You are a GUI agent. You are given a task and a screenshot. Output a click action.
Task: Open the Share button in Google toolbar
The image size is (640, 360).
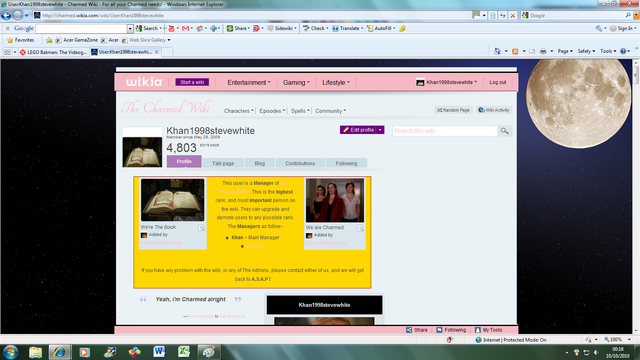[x=238, y=28]
